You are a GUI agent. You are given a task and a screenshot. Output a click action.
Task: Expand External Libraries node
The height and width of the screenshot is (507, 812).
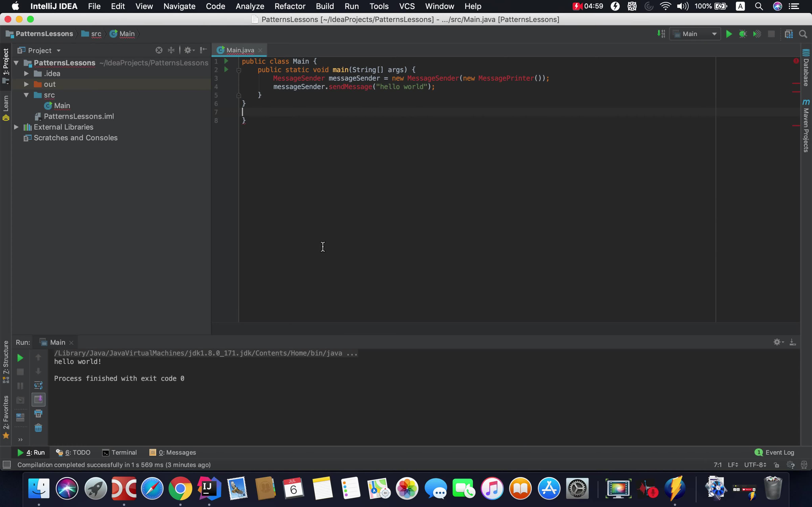[x=16, y=127]
